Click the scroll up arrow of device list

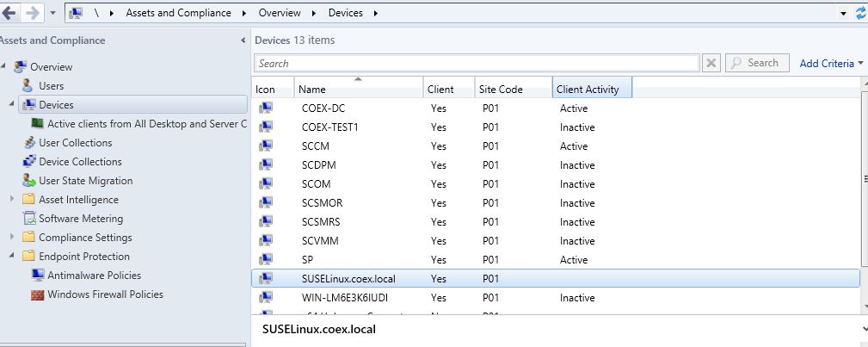click(x=865, y=83)
